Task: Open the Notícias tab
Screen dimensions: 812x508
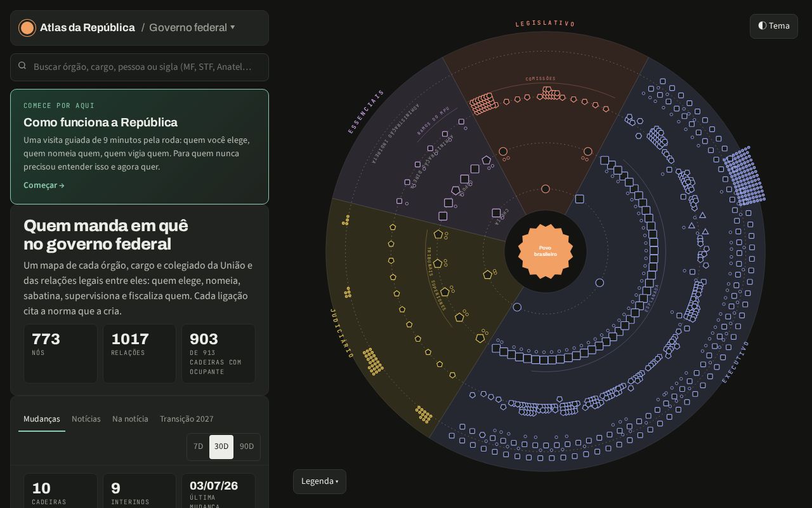Action: (x=86, y=419)
